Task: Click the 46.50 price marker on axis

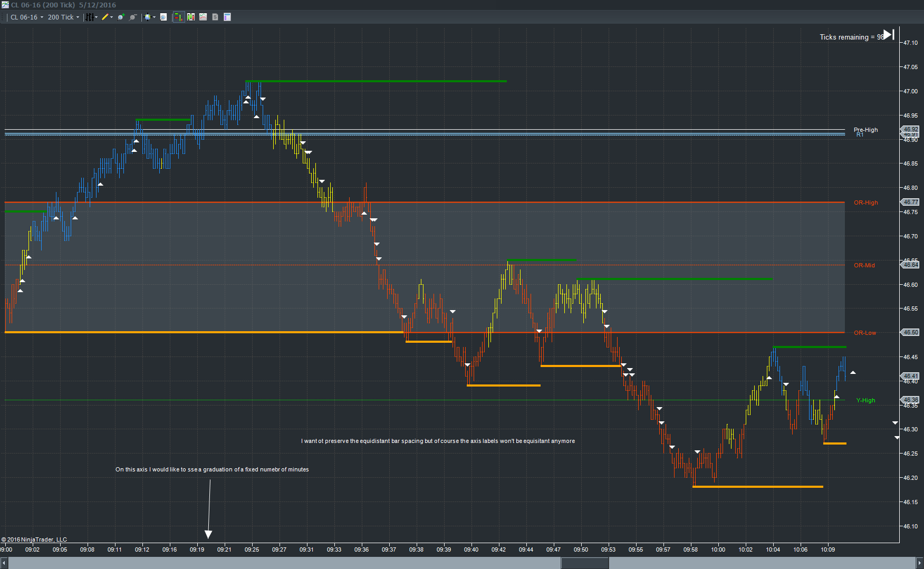Action: [x=910, y=332]
